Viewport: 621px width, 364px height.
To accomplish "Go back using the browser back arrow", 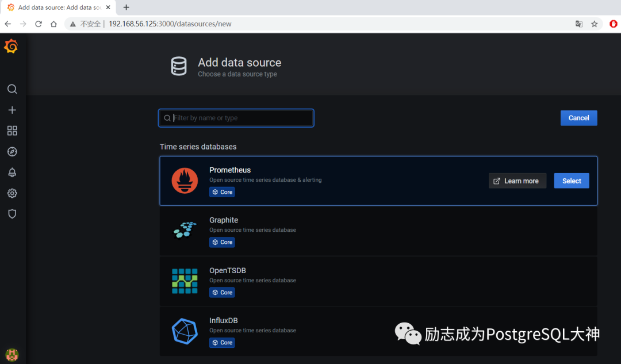I will (8, 24).
